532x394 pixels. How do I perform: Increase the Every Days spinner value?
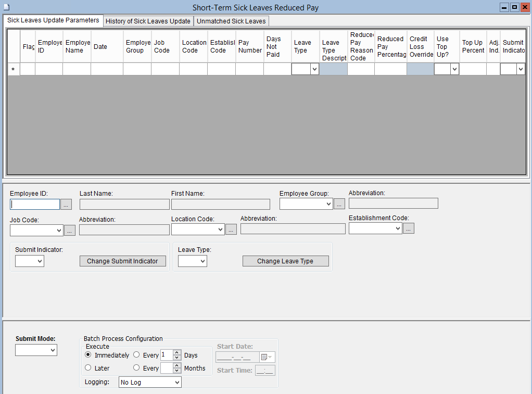pyautogui.click(x=177, y=352)
